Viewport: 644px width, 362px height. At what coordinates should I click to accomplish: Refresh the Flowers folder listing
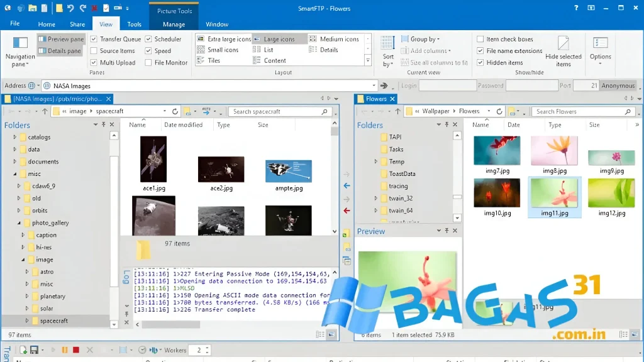click(499, 111)
